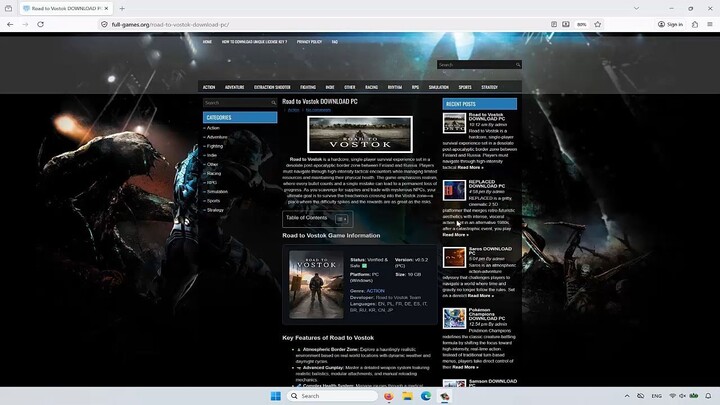Open Strategy in the genre navbar
This screenshot has width=720, height=405.
pos(489,87)
